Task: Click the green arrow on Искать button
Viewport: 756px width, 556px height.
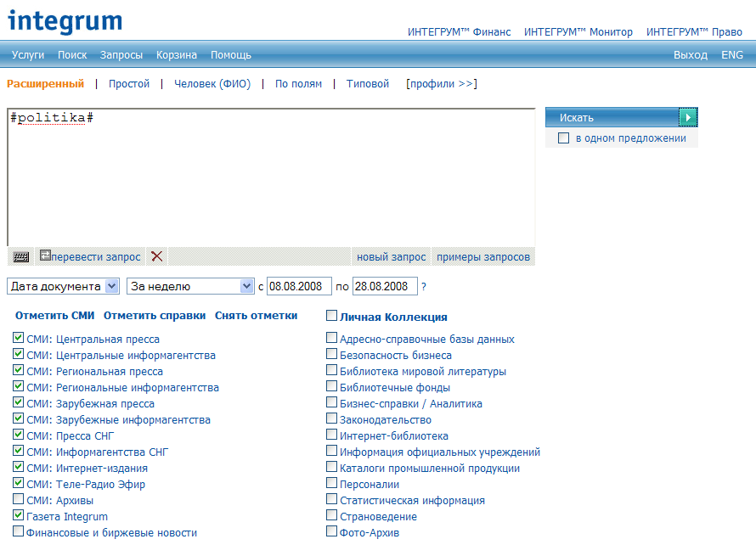Action: click(688, 117)
